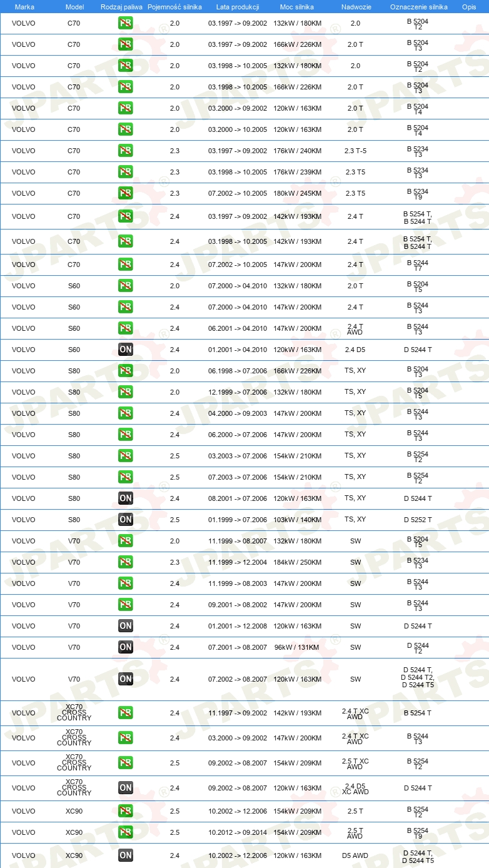Click the petrol icon in the S60 2.4 T AWD row

tap(126, 328)
